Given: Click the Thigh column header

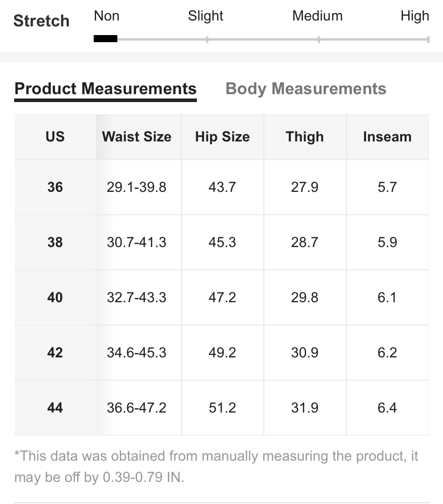Looking at the screenshot, I should [x=305, y=137].
